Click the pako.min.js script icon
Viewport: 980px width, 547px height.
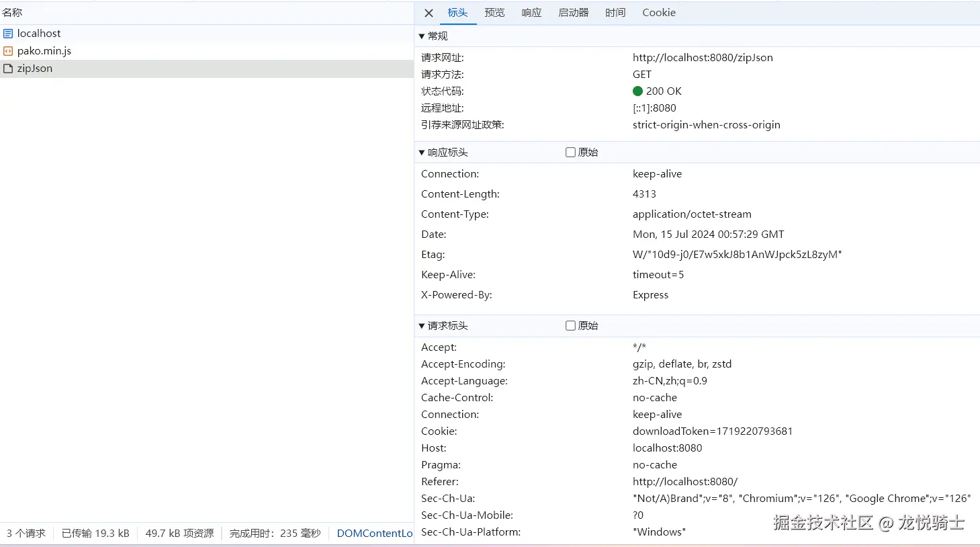point(8,50)
